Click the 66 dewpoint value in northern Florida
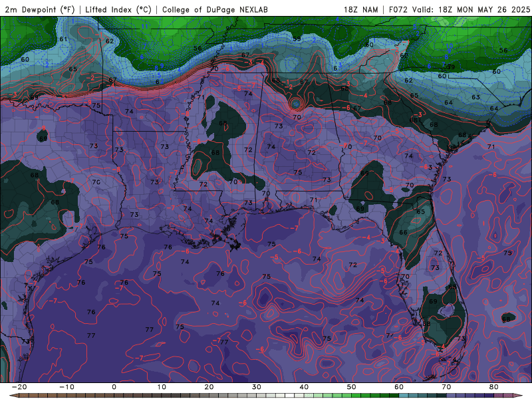The width and height of the screenshot is (532, 399). pos(403,232)
